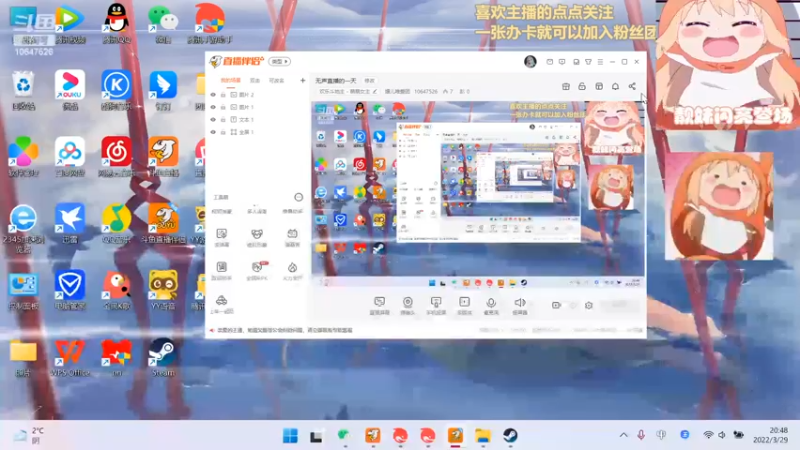Collapse the toolbox with the circle minus icon

298,197
